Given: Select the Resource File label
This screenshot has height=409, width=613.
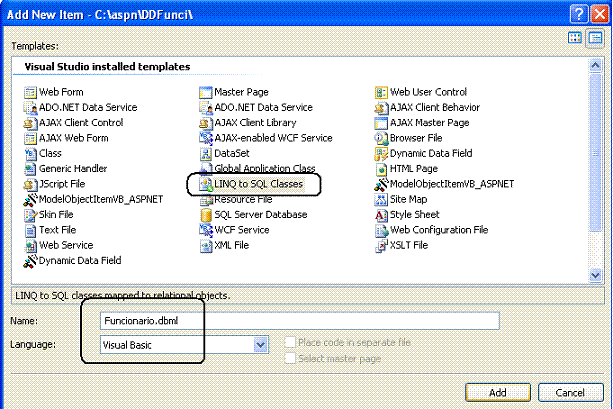Looking at the screenshot, I should [x=243, y=199].
